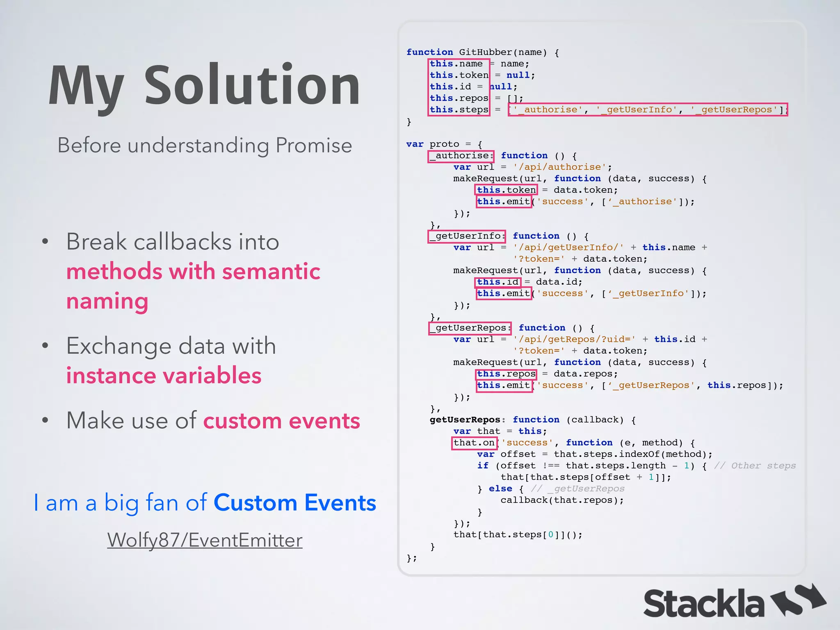Click the Before understanding Promise subtitle
Viewport: 840px width, 630px height.
(x=205, y=145)
